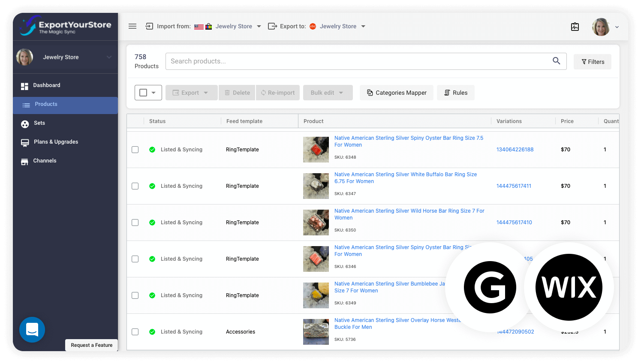Click the Spiny Oyster ring thumbnail image
Screen dimensions: 641x364
click(x=316, y=150)
